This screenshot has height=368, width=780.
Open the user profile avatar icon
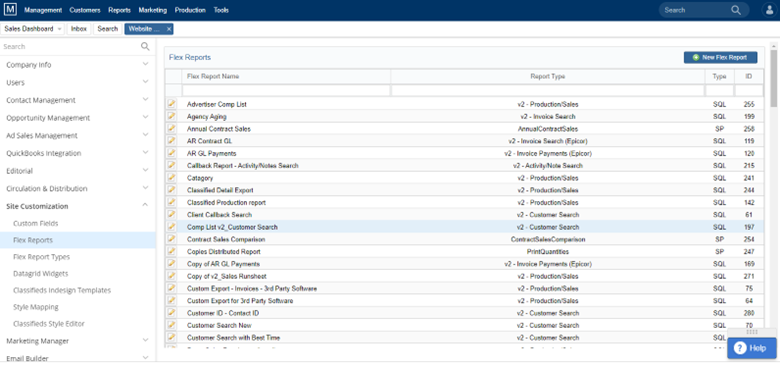click(x=770, y=10)
